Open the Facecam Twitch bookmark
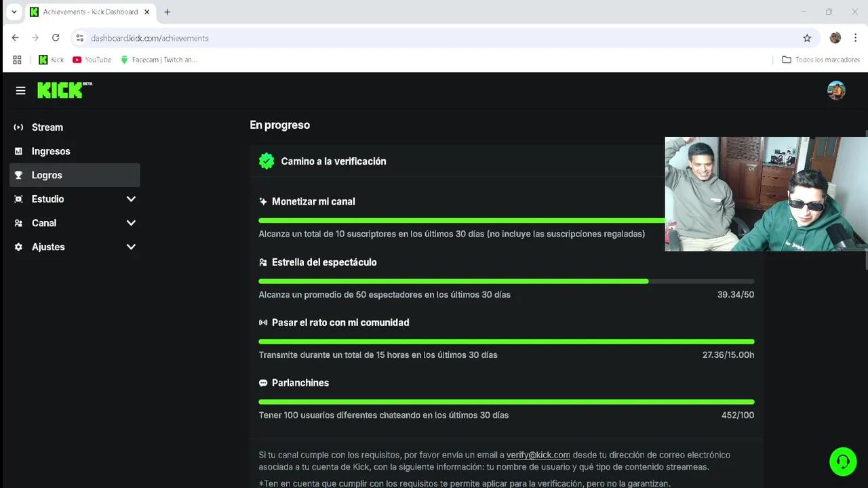The width and height of the screenshot is (868, 488). pyautogui.click(x=158, y=60)
